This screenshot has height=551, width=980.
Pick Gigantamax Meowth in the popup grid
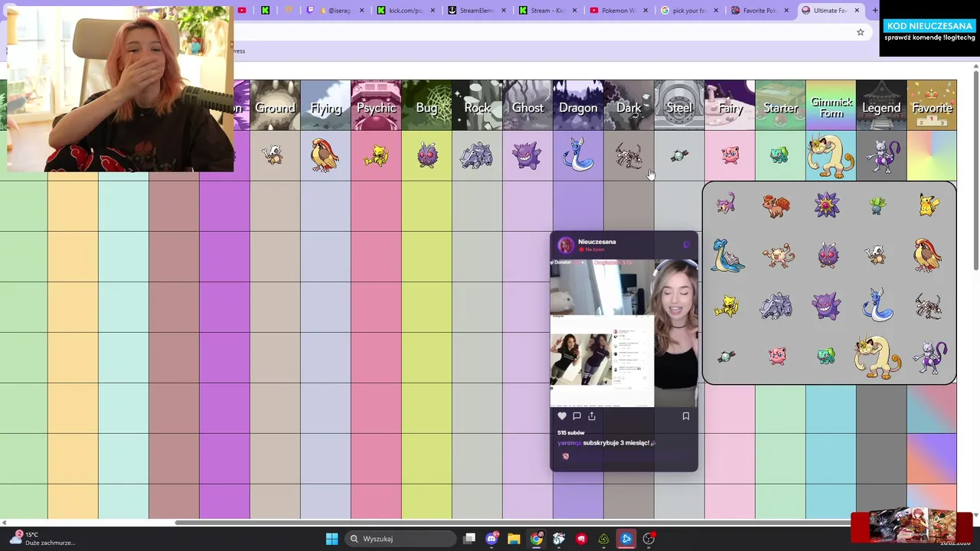coord(877,357)
